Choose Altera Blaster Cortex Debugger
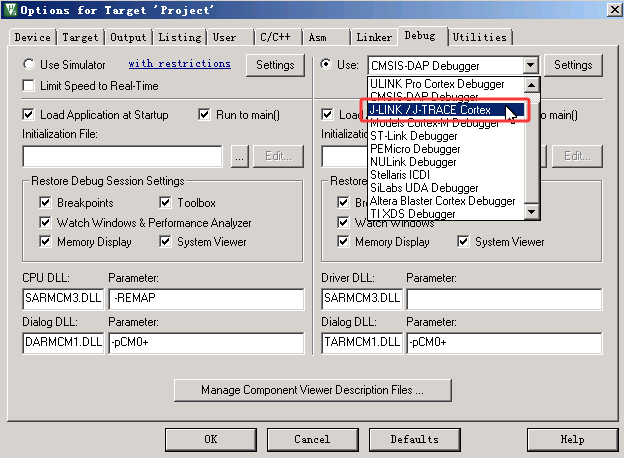This screenshot has width=624, height=458. [x=447, y=201]
